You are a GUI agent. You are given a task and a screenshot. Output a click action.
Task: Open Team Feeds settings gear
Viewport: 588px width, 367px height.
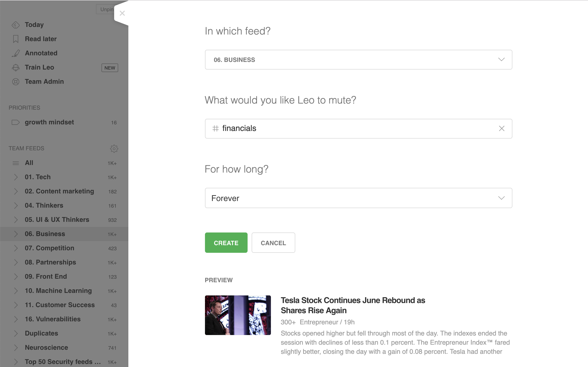click(114, 148)
